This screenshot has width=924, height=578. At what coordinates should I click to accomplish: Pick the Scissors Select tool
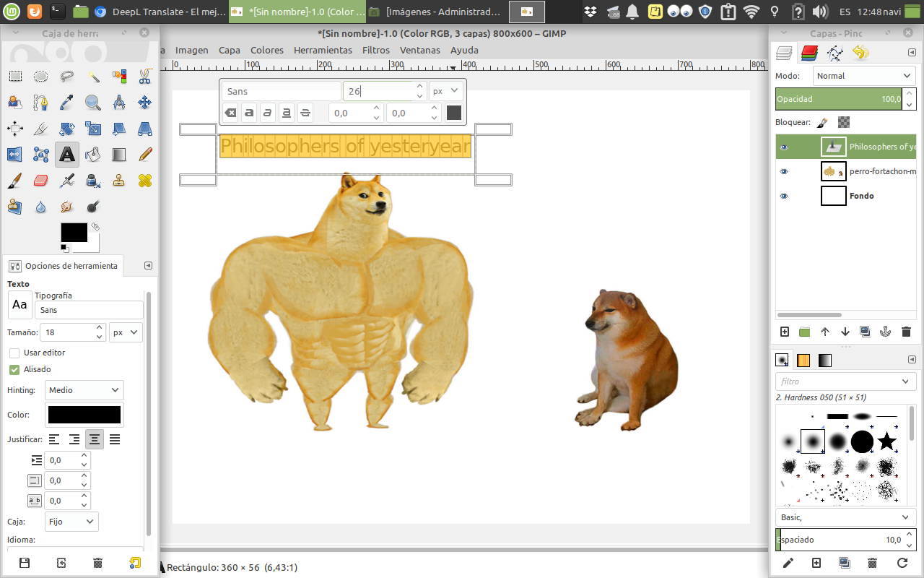(145, 77)
